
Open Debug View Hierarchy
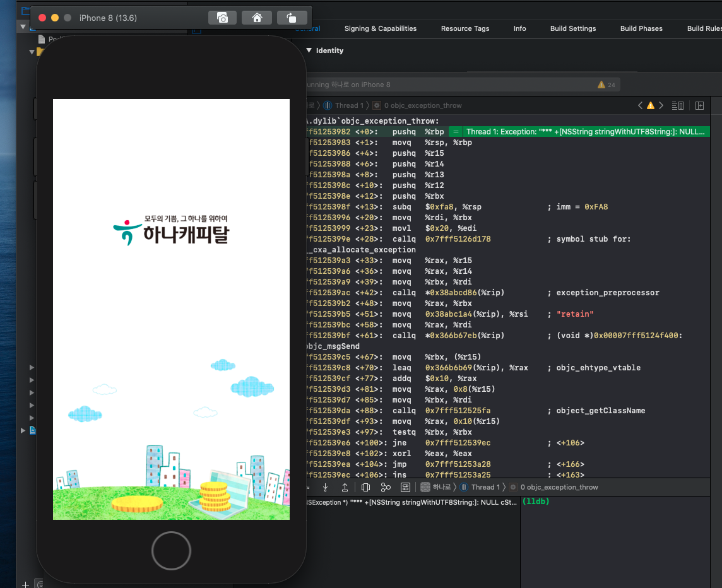click(x=365, y=487)
